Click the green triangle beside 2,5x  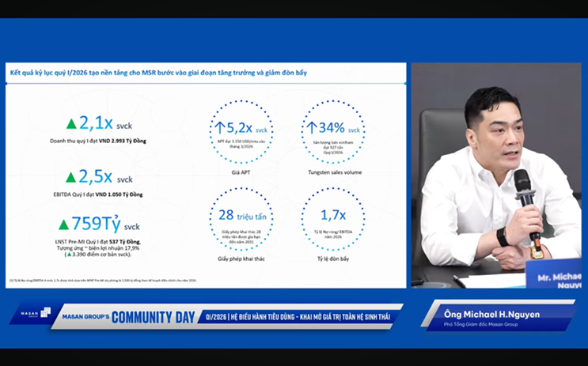[71, 177]
